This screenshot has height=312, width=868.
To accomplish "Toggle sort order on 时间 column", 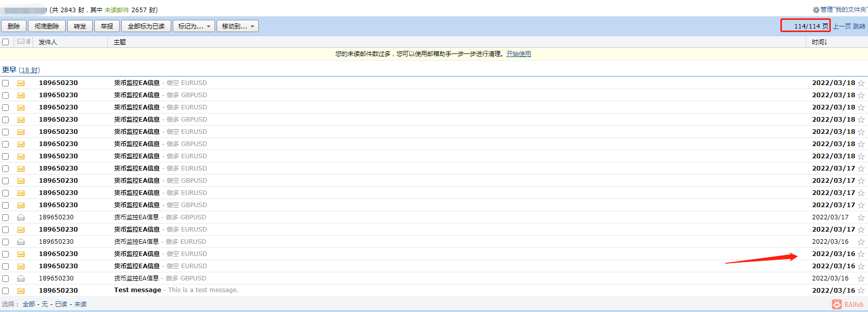I will pyautogui.click(x=820, y=42).
